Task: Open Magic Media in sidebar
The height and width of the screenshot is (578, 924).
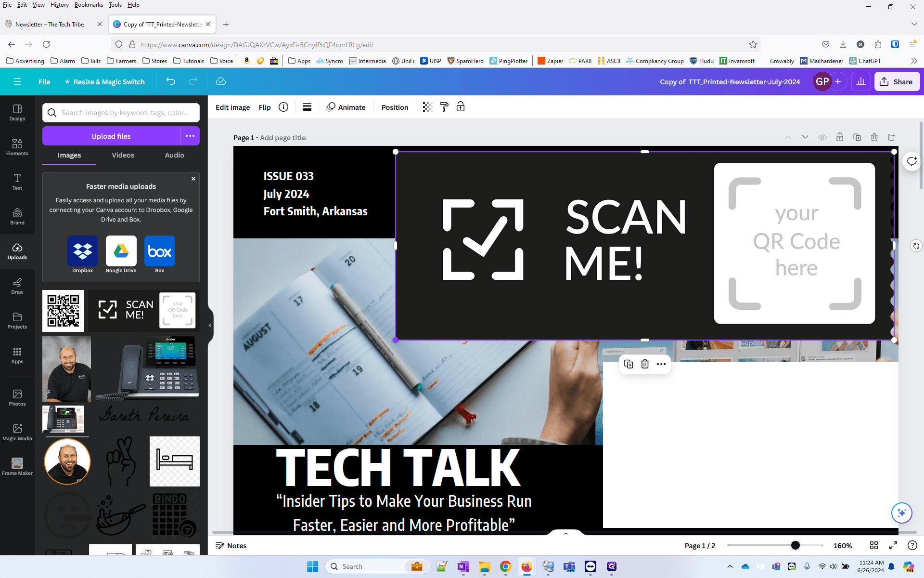Action: pyautogui.click(x=17, y=433)
